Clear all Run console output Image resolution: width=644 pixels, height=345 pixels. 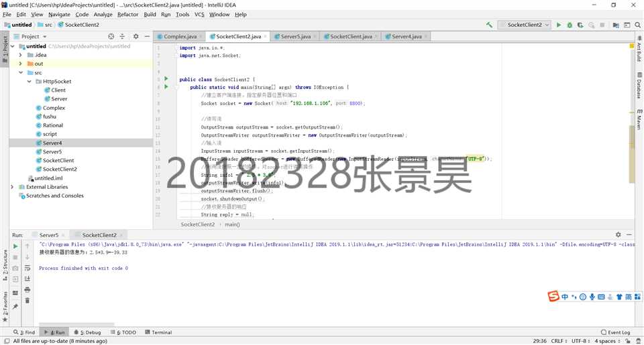27,300
